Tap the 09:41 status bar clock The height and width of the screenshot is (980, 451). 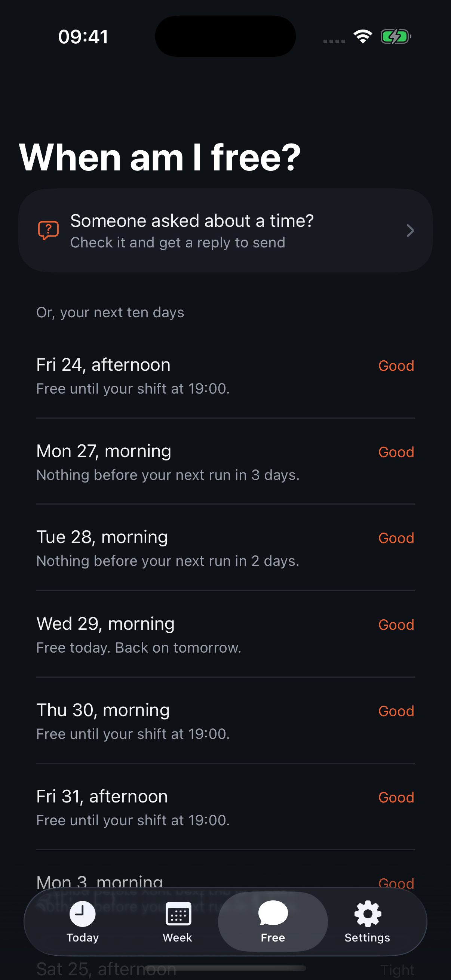pyautogui.click(x=83, y=37)
